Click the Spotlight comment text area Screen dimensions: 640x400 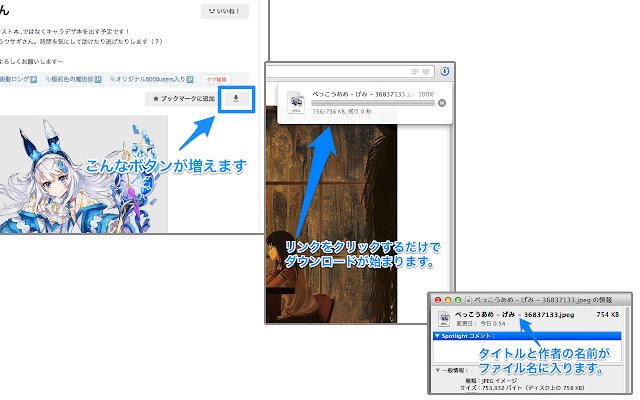(527, 351)
